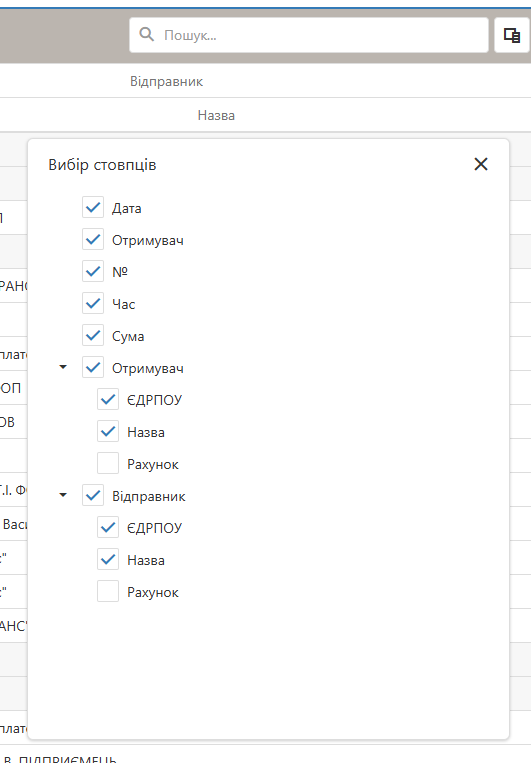The height and width of the screenshot is (763, 531).
Task: Toggle the Сума column checkbox
Action: pyautogui.click(x=92, y=336)
